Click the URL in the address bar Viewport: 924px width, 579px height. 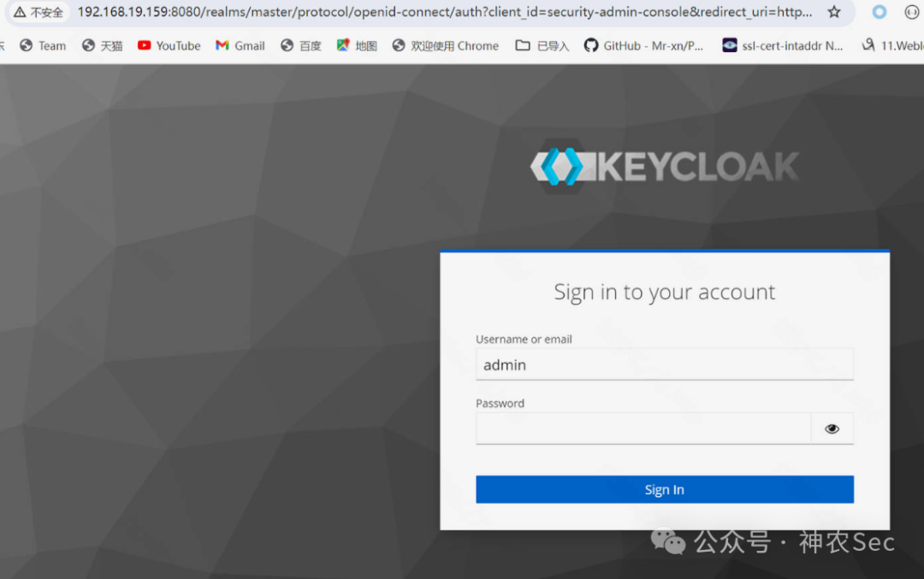pyautogui.click(x=444, y=12)
